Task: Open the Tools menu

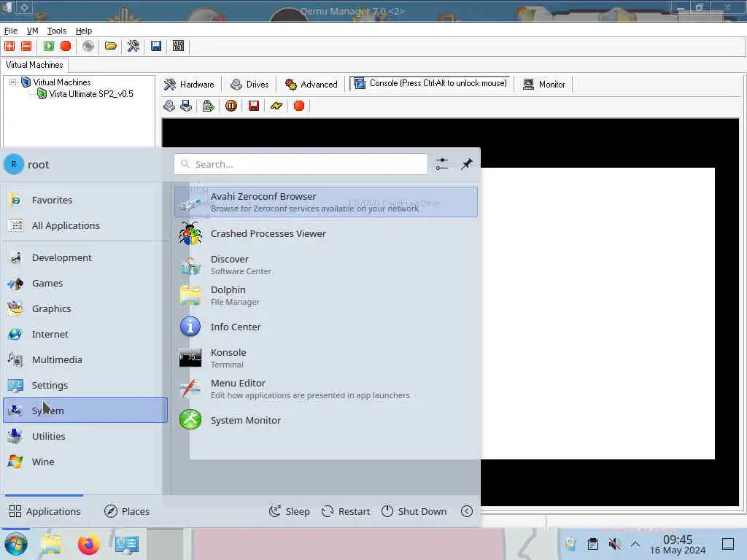Action: [x=57, y=31]
